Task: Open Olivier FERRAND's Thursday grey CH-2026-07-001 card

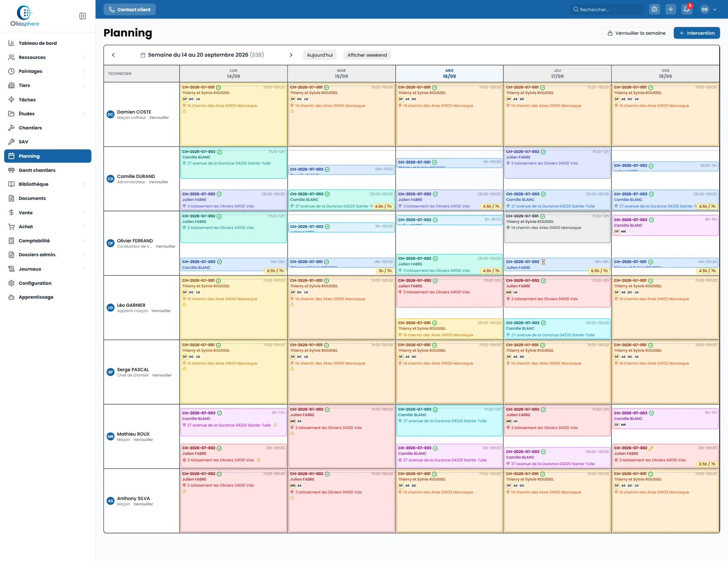Action: pyautogui.click(x=557, y=228)
